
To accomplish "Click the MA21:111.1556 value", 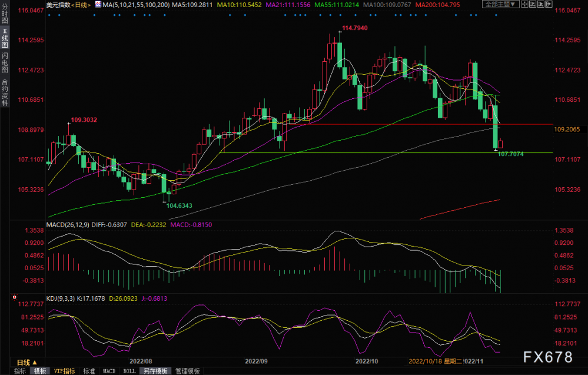I will (288, 5).
